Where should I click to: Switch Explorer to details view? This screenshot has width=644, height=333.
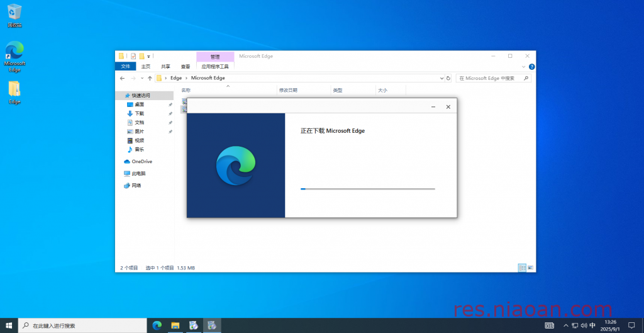pyautogui.click(x=522, y=268)
